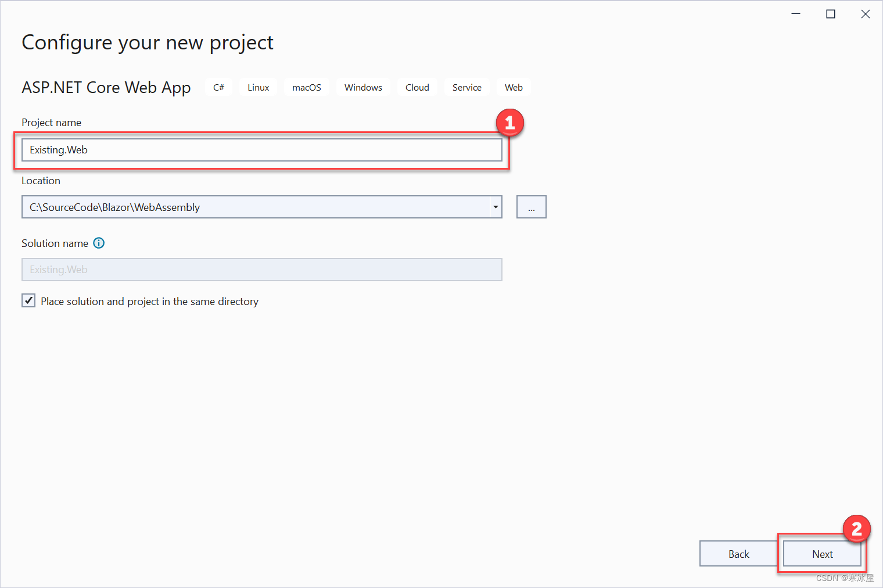Select the Windows filter tag
The width and height of the screenshot is (883, 588).
pos(363,87)
